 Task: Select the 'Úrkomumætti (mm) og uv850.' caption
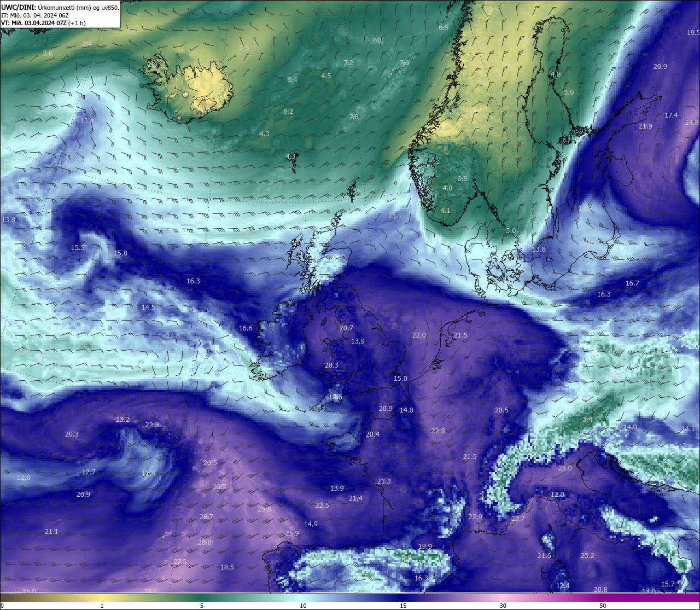pyautogui.click(x=78, y=8)
